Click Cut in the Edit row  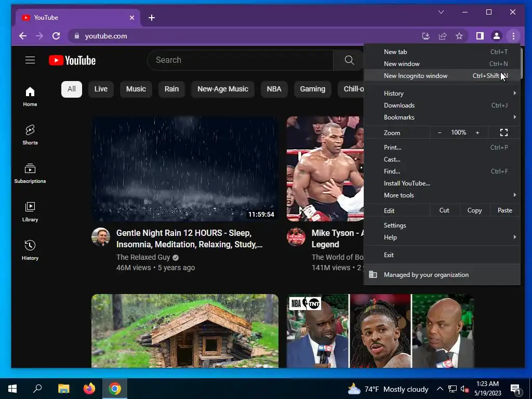tap(444, 210)
